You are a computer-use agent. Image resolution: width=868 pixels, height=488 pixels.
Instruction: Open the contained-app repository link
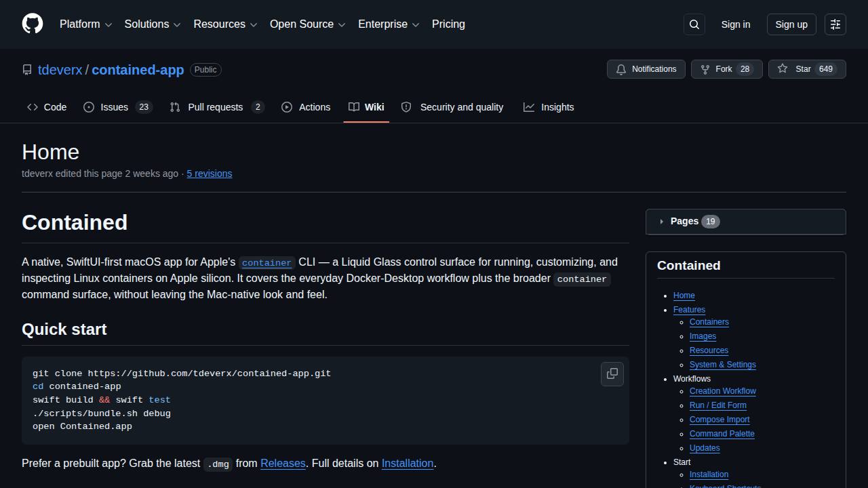[x=138, y=70]
